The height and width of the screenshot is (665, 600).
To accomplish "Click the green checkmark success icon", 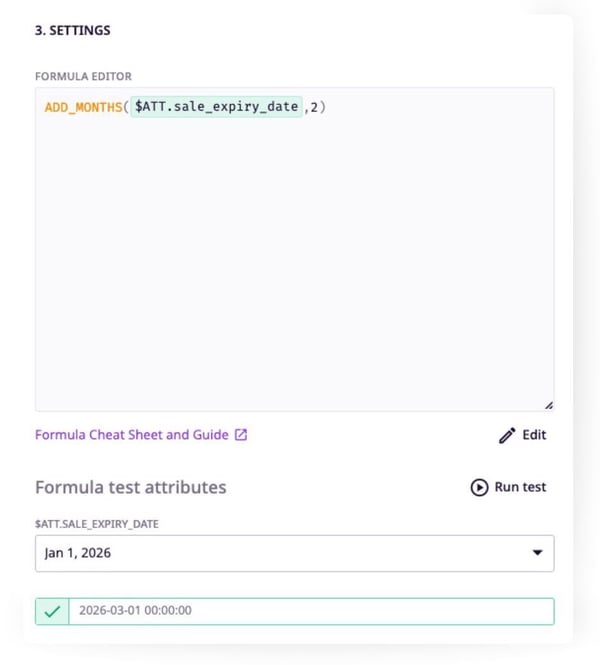I will coord(52,611).
